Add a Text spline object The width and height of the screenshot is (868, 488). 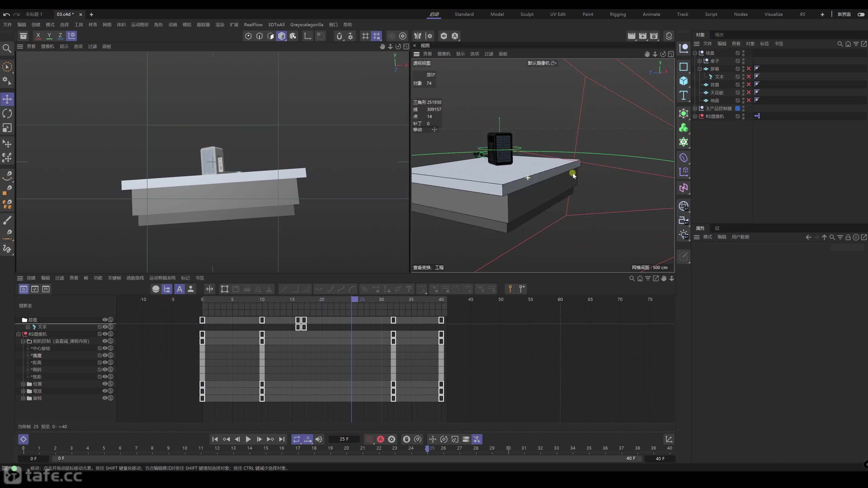click(683, 95)
